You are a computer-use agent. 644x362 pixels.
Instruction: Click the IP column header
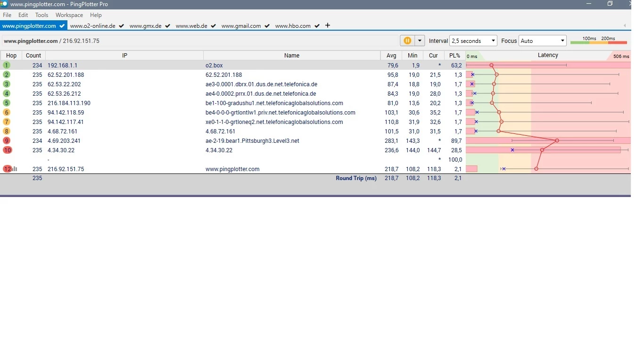point(124,56)
